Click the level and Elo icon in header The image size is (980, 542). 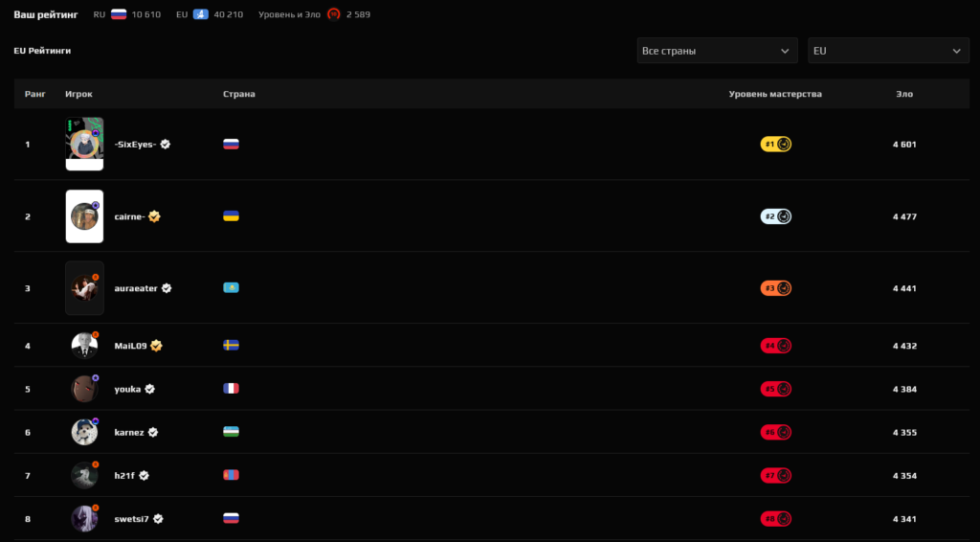(x=334, y=14)
